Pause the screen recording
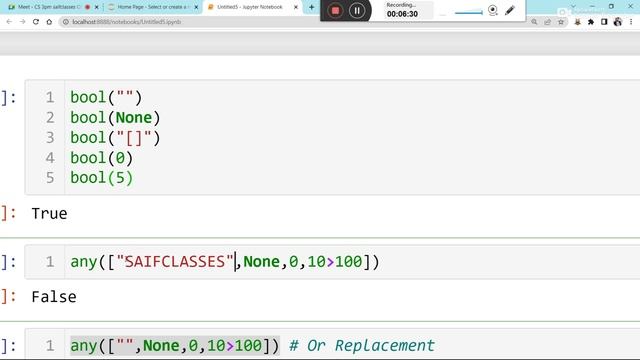Screen dimensions: 640x360 (x=357, y=11)
